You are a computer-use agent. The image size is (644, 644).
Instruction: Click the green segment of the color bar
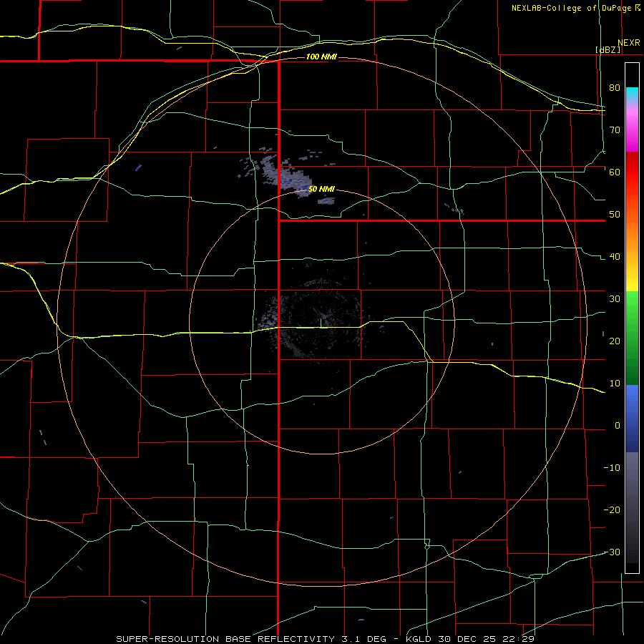632,338
